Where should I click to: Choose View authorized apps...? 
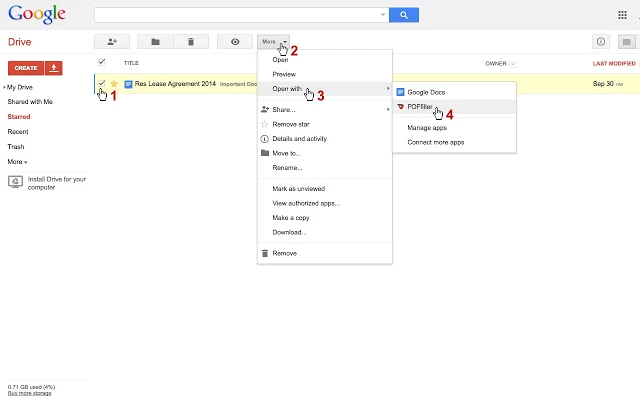coord(325,203)
